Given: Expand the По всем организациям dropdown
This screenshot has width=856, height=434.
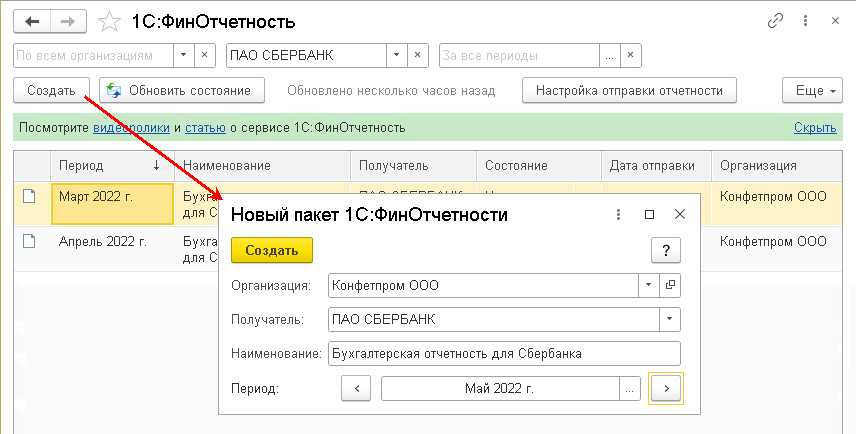Looking at the screenshot, I should point(177,56).
